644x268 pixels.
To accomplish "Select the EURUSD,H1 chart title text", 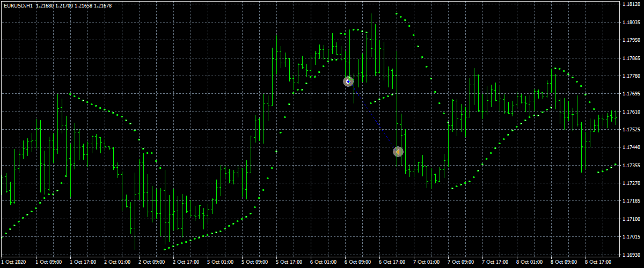I will [x=18, y=6].
